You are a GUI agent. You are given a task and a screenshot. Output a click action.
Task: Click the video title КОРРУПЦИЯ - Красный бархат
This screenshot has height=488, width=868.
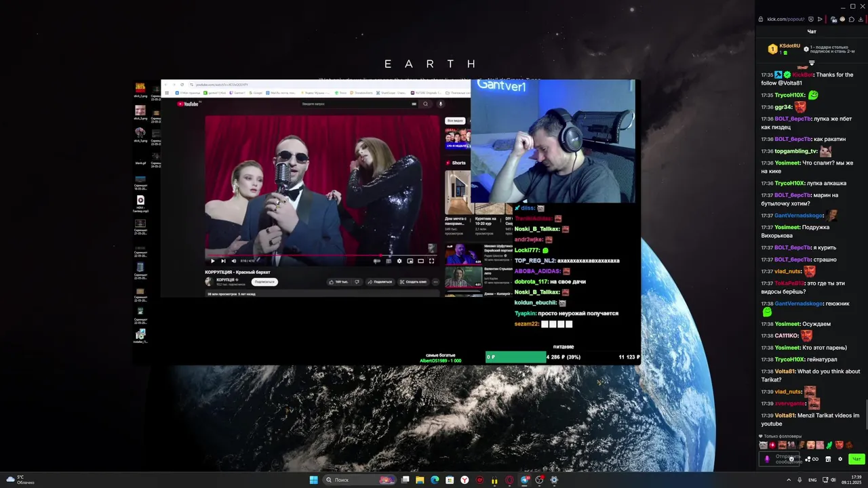click(237, 272)
